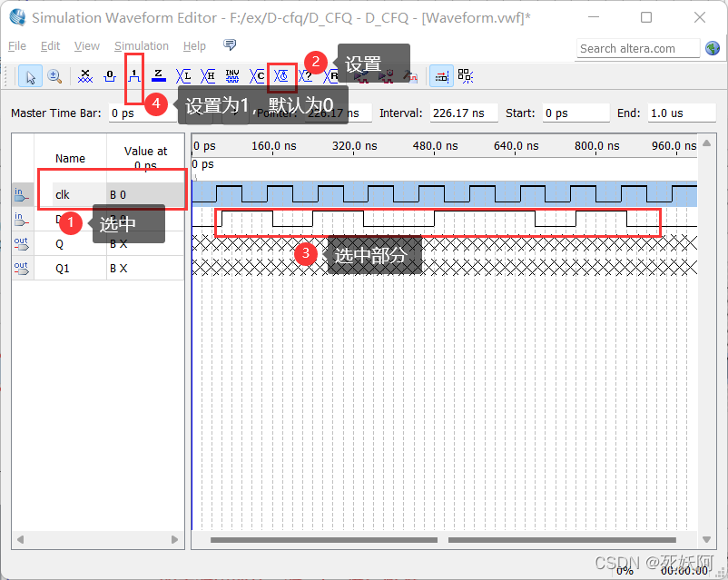The height and width of the screenshot is (580, 728).
Task: Click the D input pin icon
Action: [x=22, y=219]
